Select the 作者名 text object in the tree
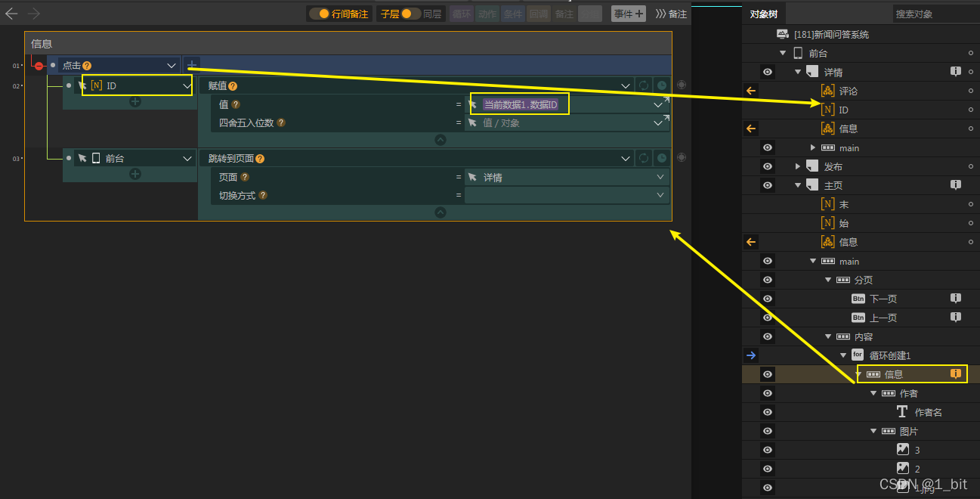Image resolution: width=980 pixels, height=499 pixels. 928,412
